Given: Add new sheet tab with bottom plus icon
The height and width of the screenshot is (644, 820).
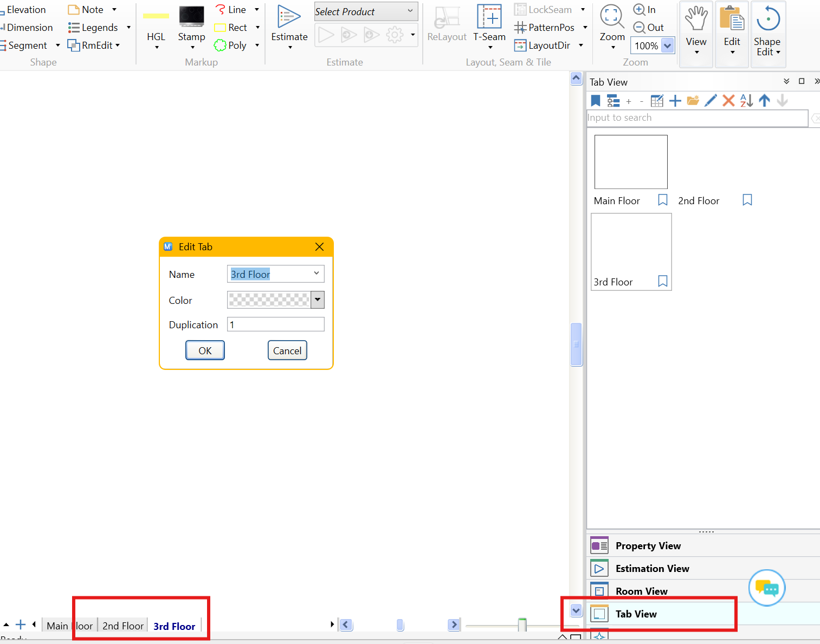Looking at the screenshot, I should 21,625.
